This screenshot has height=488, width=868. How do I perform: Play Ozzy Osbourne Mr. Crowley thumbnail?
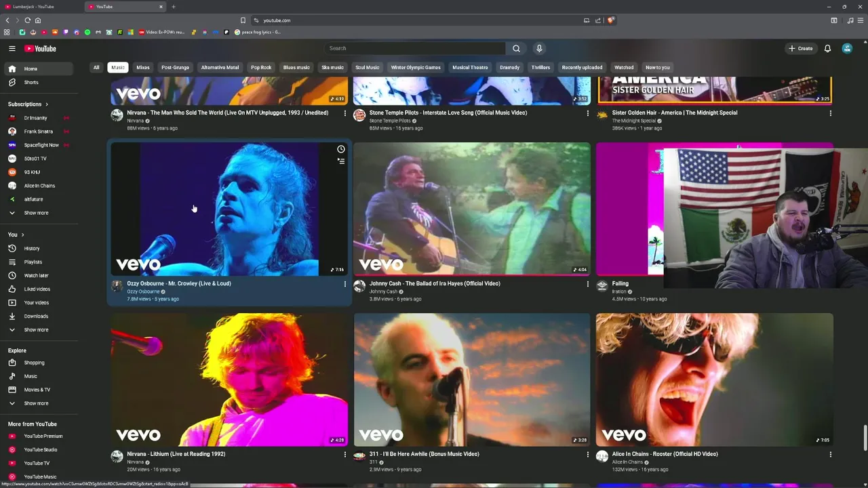[229, 209]
